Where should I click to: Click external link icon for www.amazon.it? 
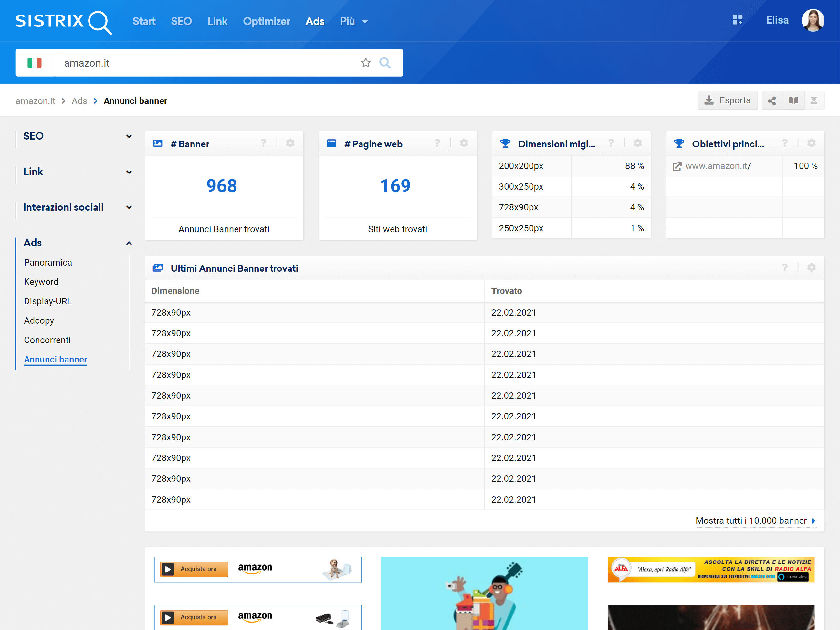click(x=677, y=167)
